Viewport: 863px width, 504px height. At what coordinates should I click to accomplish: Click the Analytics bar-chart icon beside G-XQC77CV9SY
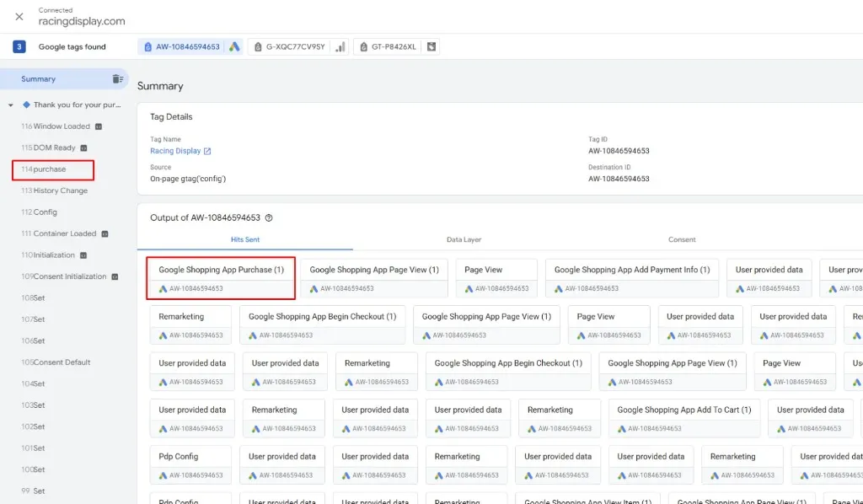click(x=340, y=46)
